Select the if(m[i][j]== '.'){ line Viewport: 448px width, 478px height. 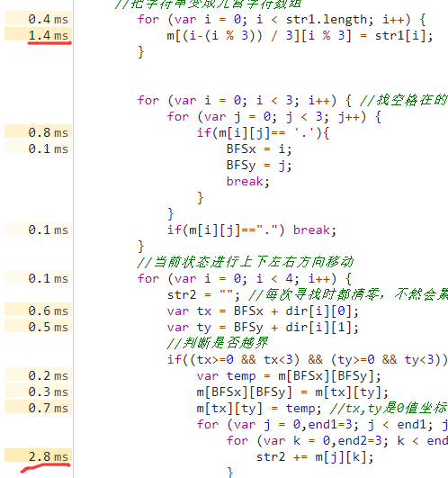tap(263, 132)
